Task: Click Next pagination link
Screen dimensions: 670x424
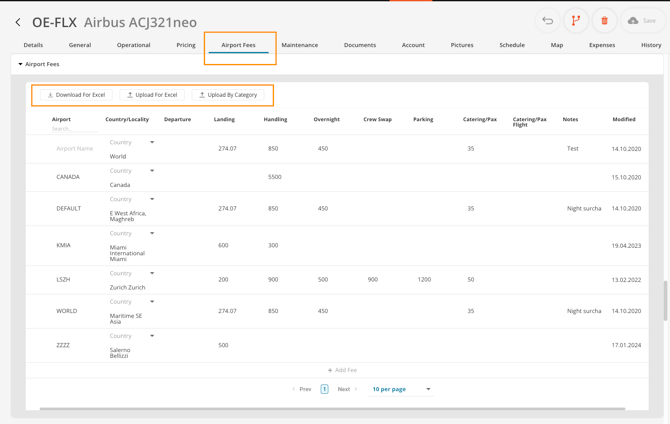Action: 346,389
